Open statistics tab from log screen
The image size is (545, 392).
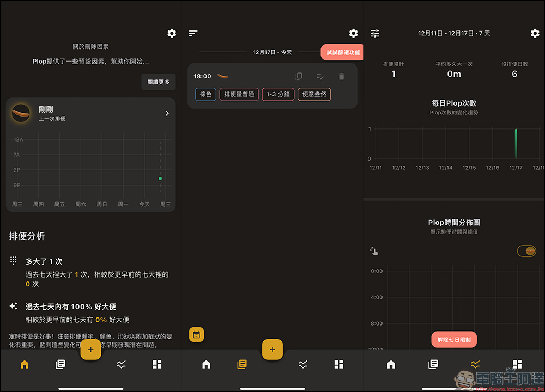click(302, 364)
